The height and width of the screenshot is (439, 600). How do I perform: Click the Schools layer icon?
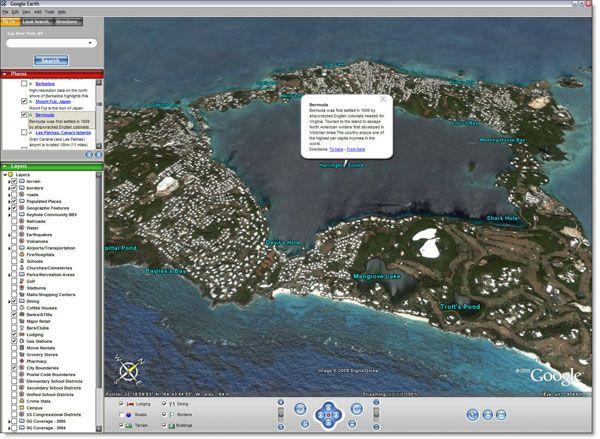pos(22,261)
